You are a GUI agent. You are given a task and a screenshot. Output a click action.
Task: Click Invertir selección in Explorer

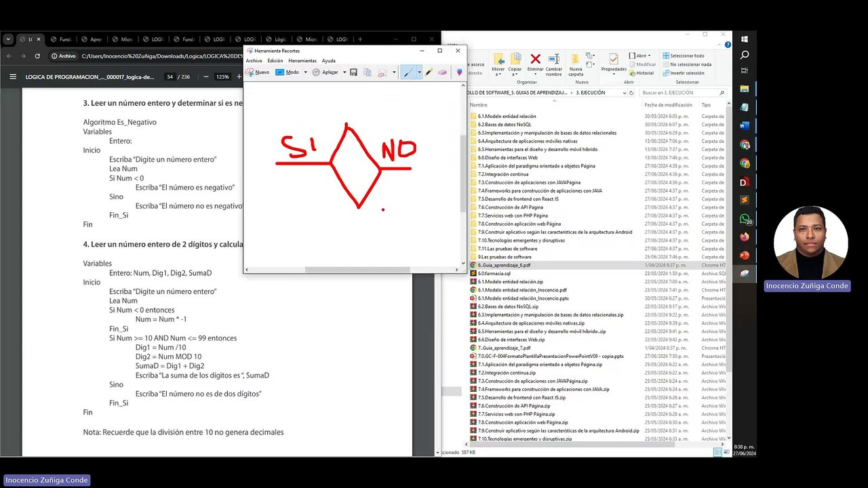tap(683, 73)
